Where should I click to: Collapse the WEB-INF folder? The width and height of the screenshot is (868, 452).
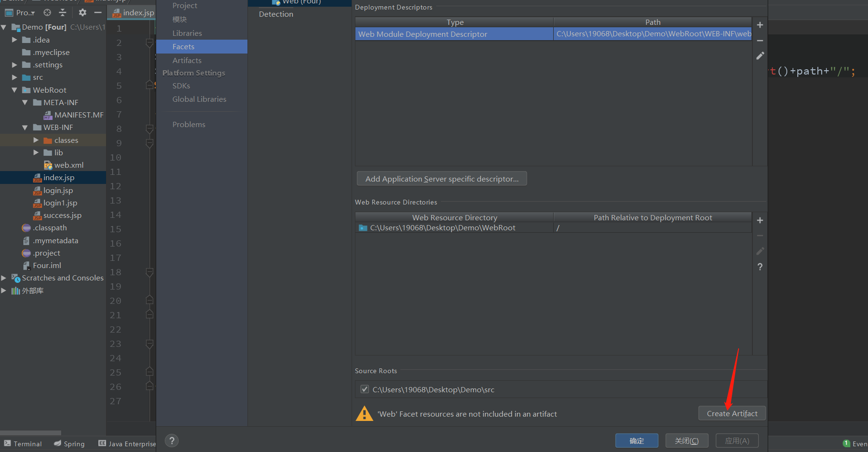pos(25,127)
